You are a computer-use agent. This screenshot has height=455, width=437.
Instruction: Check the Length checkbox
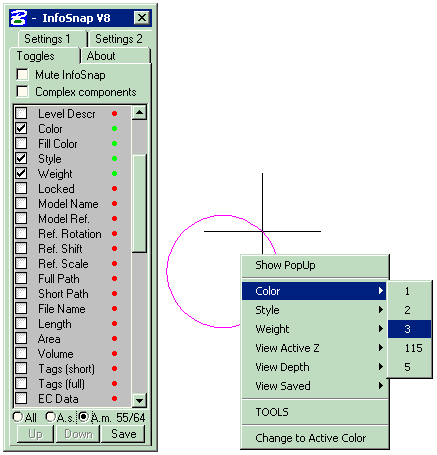click(21, 323)
